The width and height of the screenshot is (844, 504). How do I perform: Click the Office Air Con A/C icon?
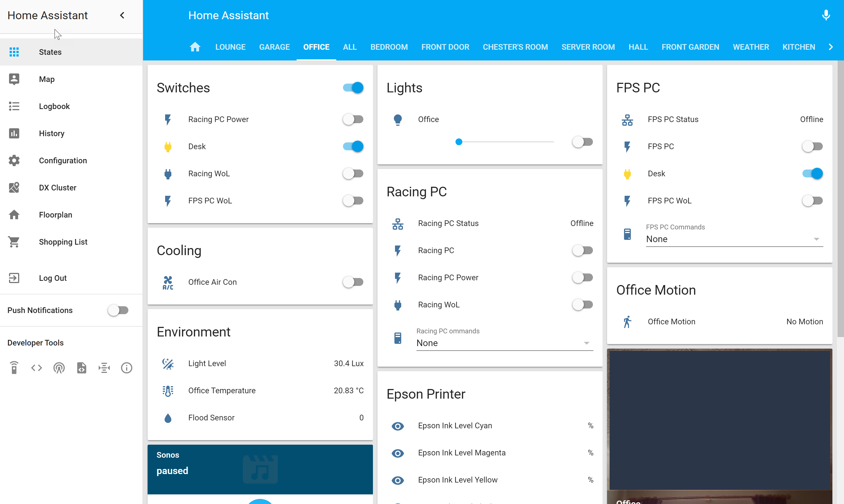tap(168, 282)
